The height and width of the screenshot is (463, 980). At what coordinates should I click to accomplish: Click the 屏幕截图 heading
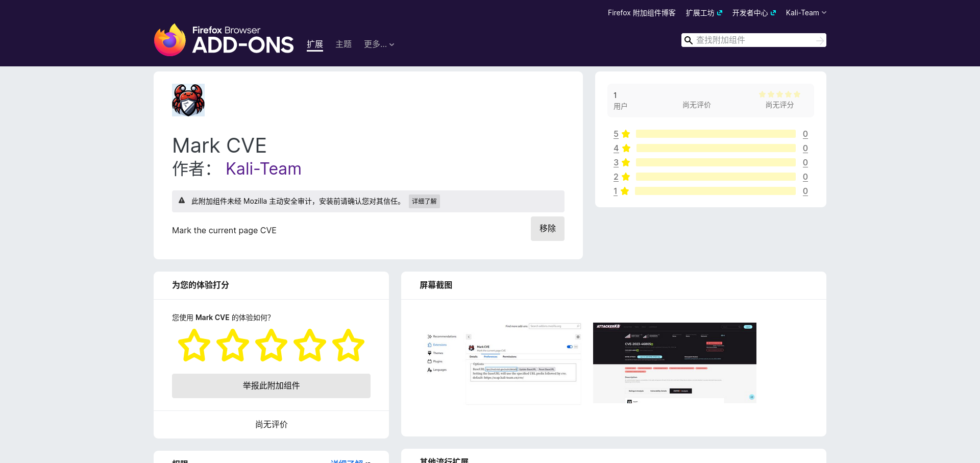(x=436, y=285)
